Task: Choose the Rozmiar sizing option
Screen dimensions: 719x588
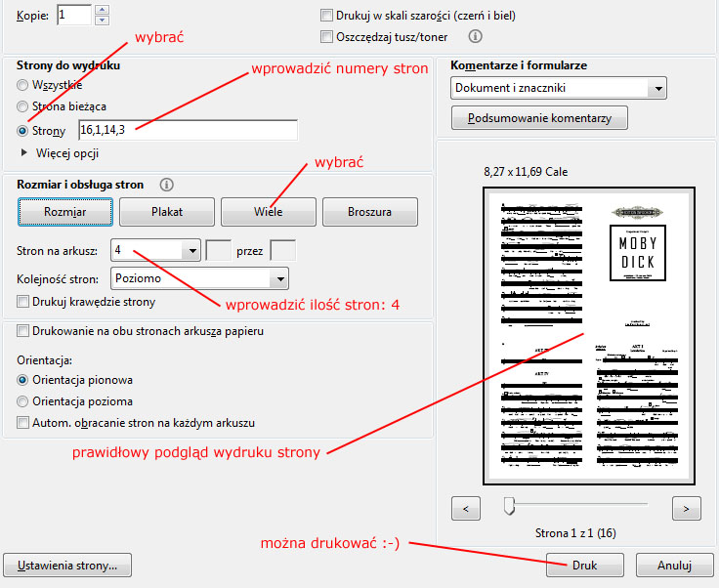Action: click(x=65, y=212)
